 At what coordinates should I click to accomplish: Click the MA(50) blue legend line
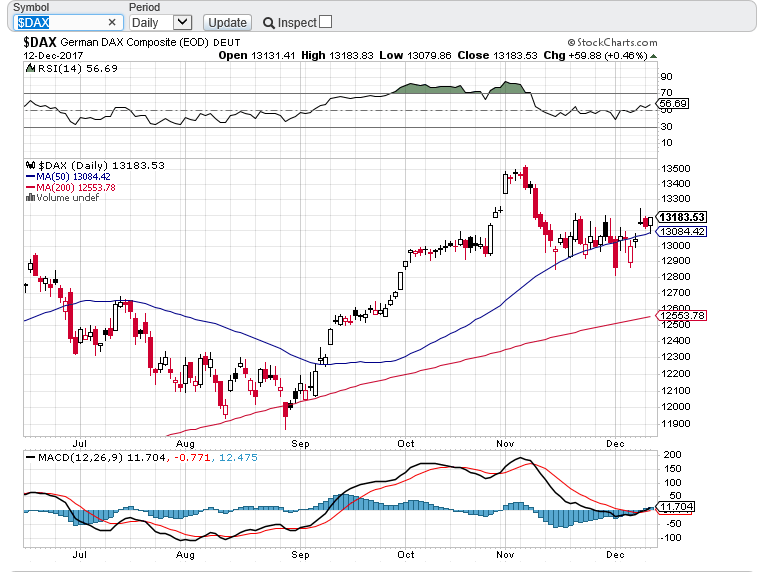pos(30,177)
